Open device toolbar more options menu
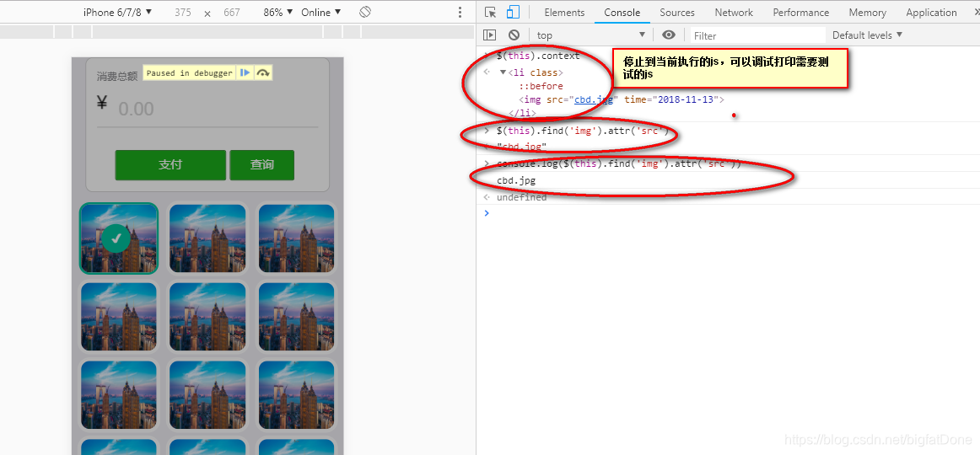Screen dimensions: 980x455 [x=460, y=12]
